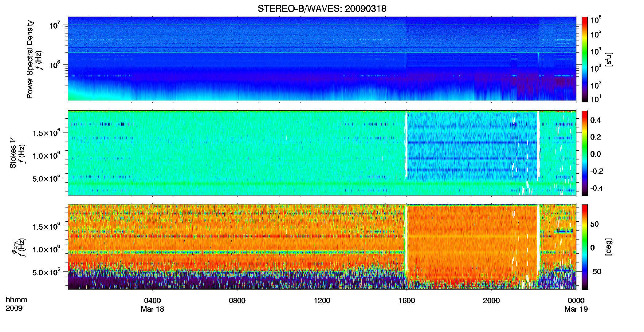Click the 0.2 label on the Stokes color bar
644x332 pixels.
tap(595, 137)
